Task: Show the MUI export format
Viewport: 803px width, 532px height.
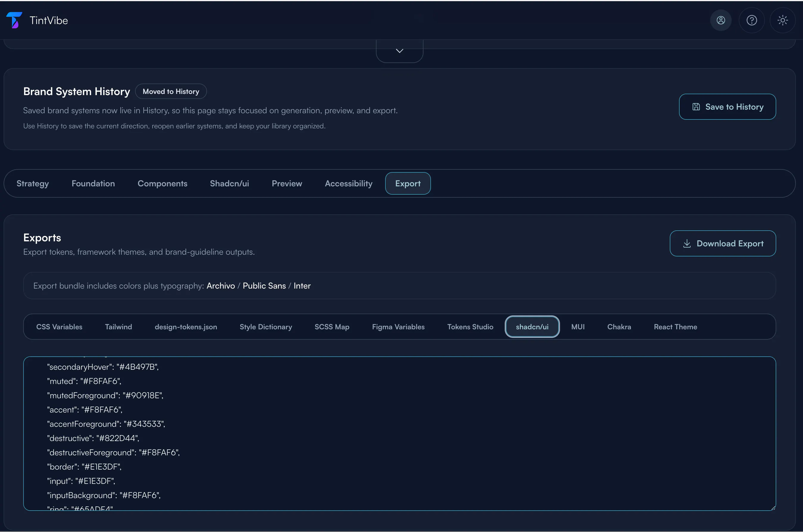Action: click(578, 327)
